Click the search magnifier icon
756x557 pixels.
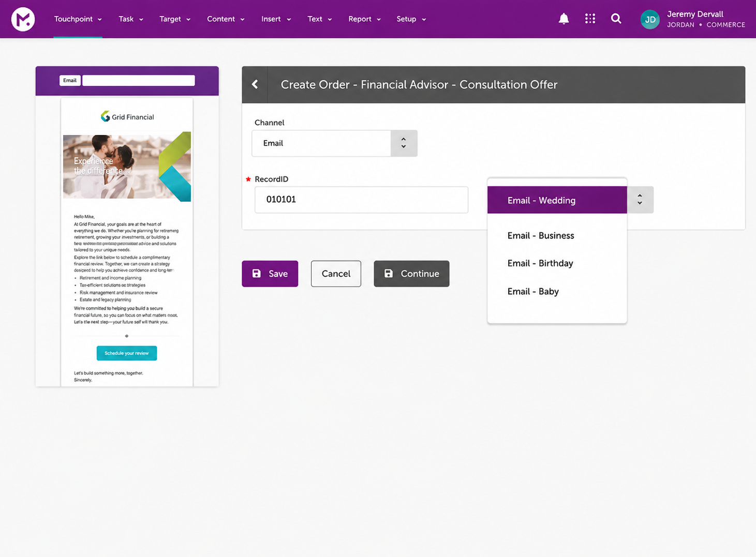pyautogui.click(x=616, y=19)
